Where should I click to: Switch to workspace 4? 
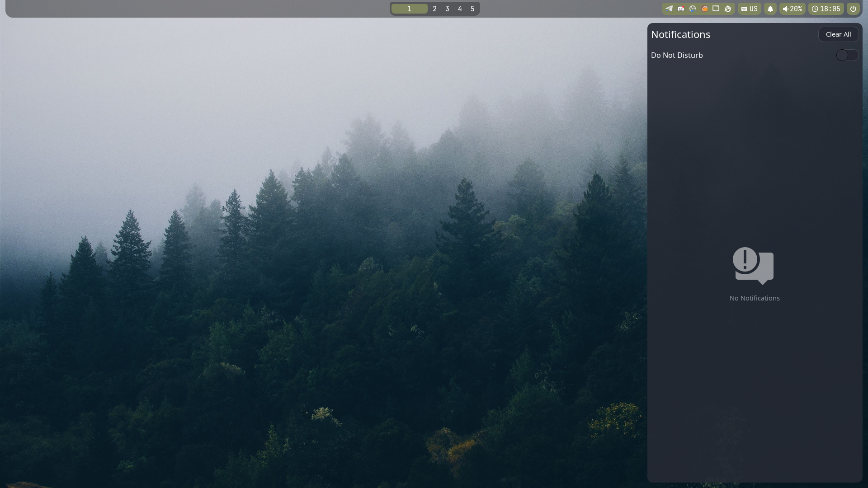click(460, 9)
